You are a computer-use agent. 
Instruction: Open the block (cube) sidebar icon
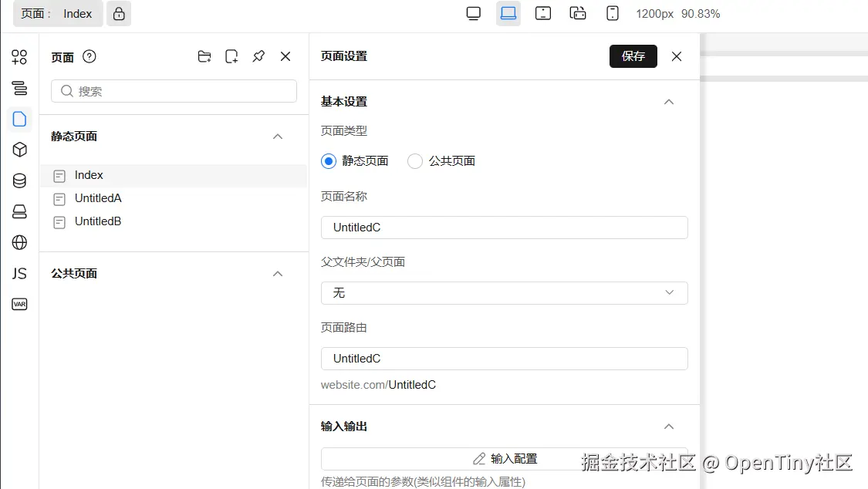(x=19, y=150)
